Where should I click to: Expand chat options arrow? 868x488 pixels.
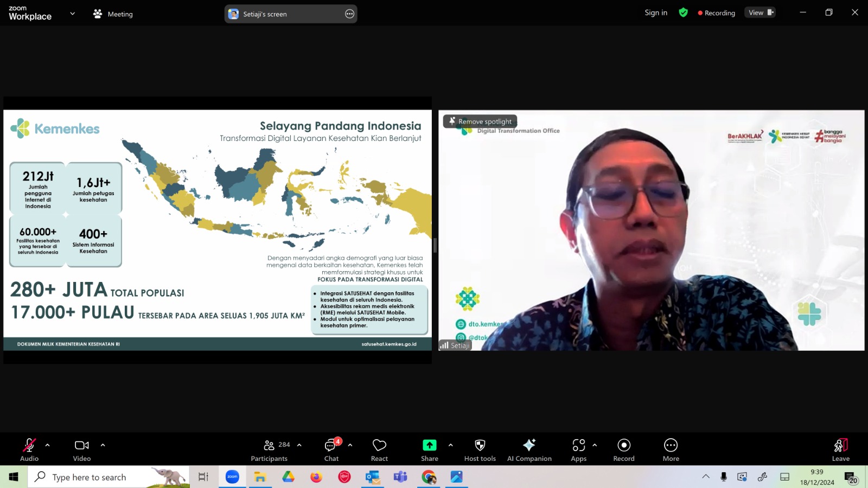[350, 445]
